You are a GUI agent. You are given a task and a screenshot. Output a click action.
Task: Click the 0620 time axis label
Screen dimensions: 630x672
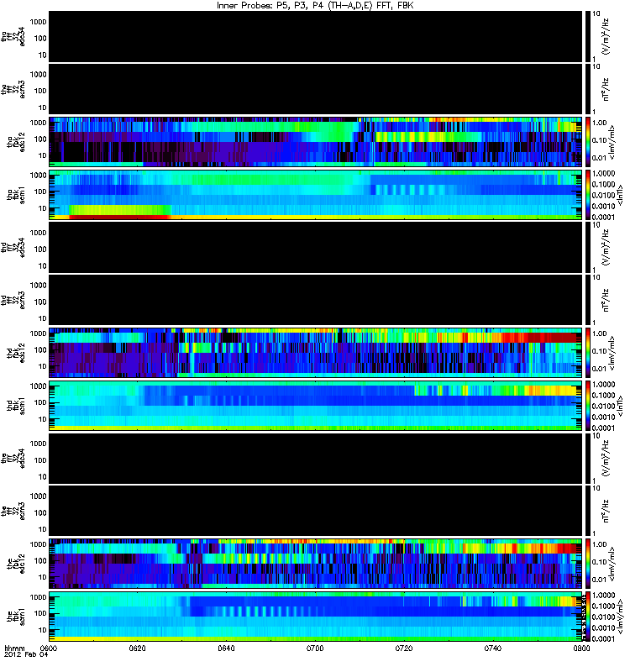(x=138, y=648)
